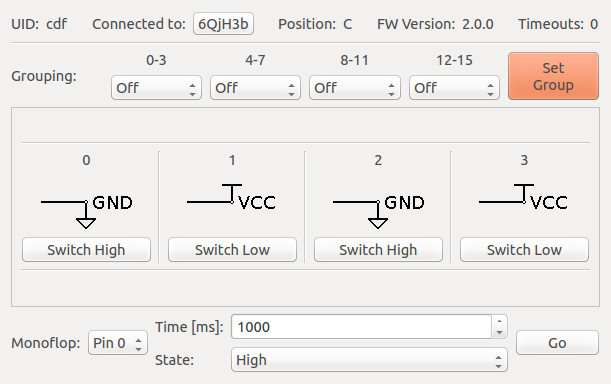The height and width of the screenshot is (384, 611).
Task: Switch pin 0 to High
Action: tap(87, 250)
